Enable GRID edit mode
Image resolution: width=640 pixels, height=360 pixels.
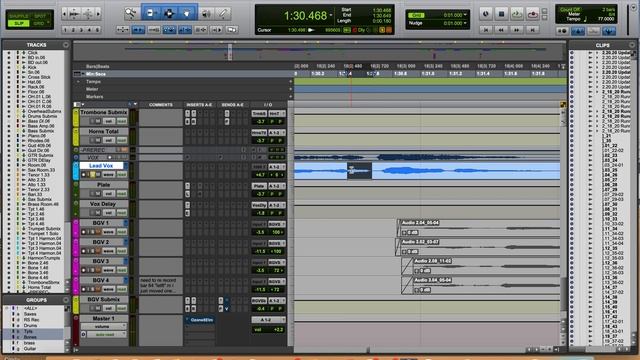(39, 23)
